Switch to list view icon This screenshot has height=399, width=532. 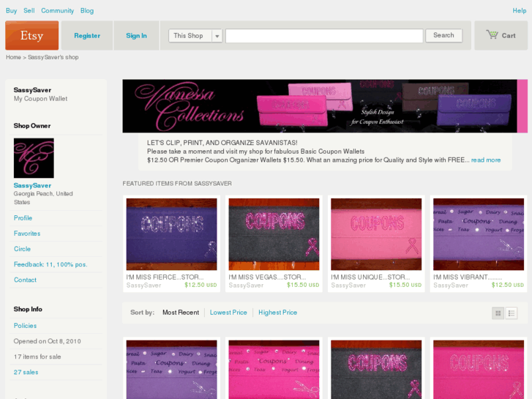point(512,313)
